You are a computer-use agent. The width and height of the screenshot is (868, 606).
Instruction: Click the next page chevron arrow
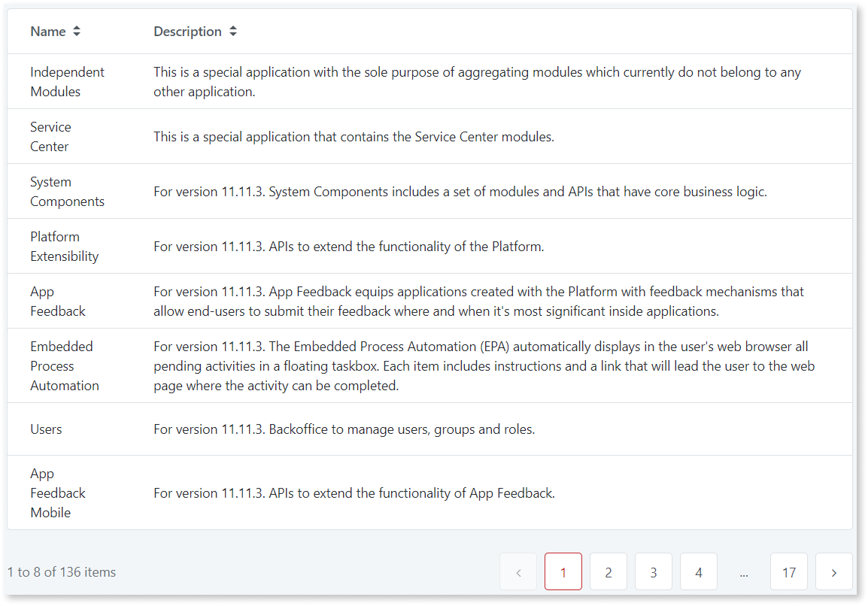pyautogui.click(x=833, y=571)
